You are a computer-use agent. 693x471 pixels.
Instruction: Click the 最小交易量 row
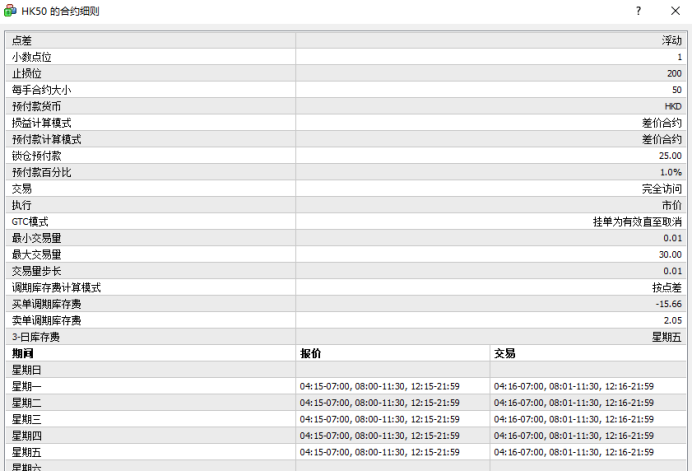[150, 238]
